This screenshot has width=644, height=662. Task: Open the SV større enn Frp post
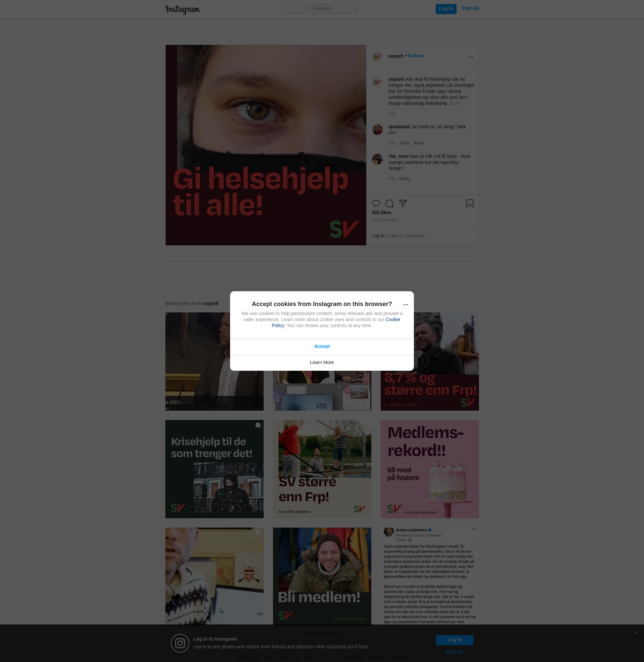[322, 469]
